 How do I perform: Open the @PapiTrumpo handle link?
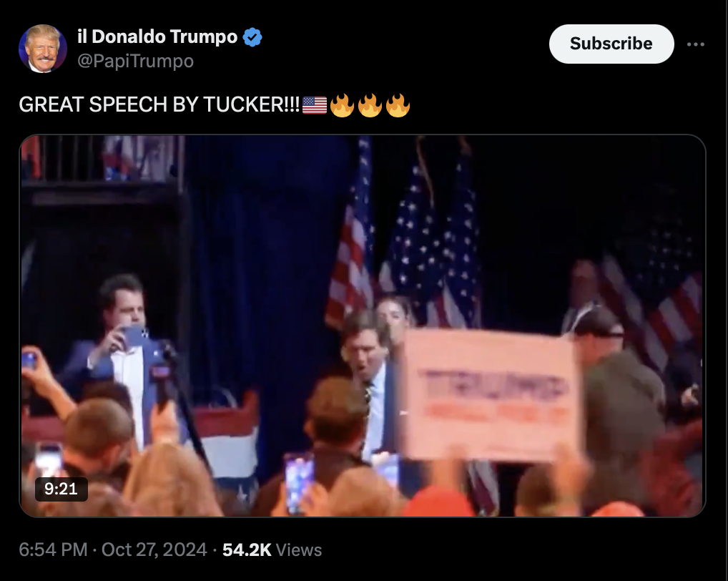135,61
